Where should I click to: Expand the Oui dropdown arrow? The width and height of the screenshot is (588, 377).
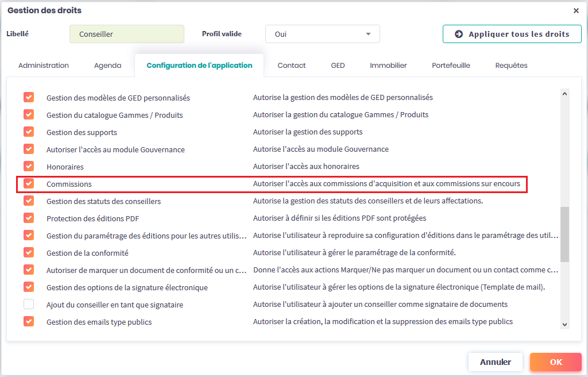click(x=368, y=34)
